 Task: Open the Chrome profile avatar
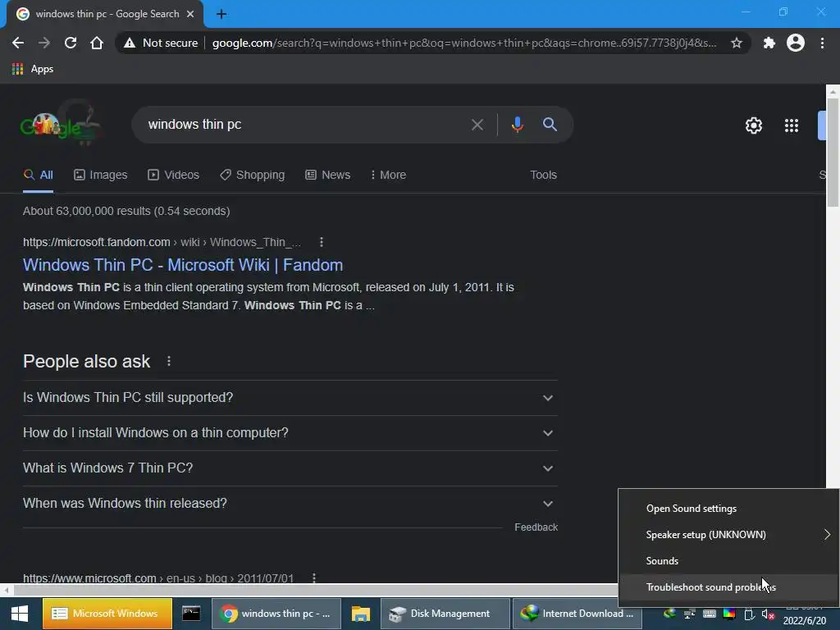pos(796,43)
